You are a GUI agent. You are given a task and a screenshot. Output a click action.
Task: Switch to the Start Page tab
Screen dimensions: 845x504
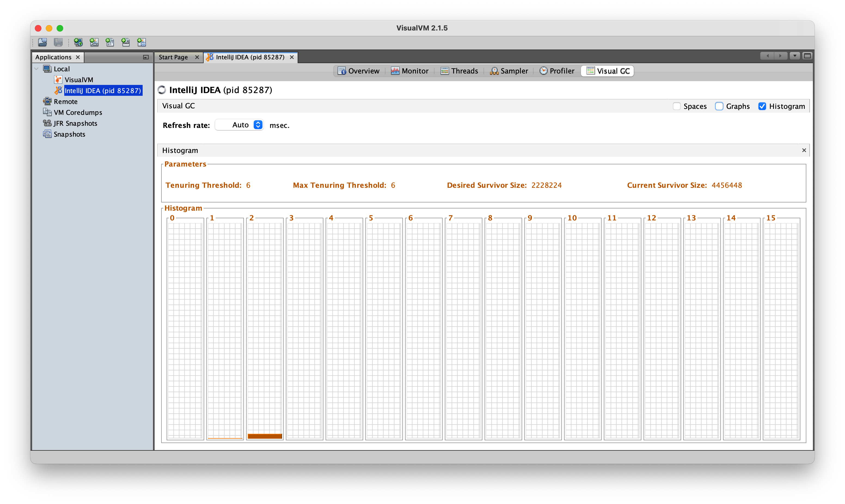(x=173, y=57)
